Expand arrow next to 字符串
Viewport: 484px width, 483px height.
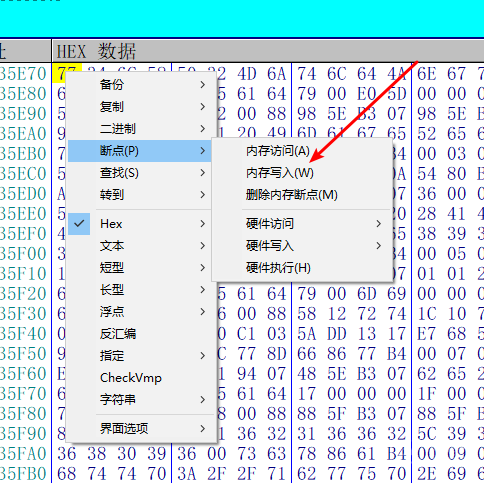pyautogui.click(x=203, y=399)
